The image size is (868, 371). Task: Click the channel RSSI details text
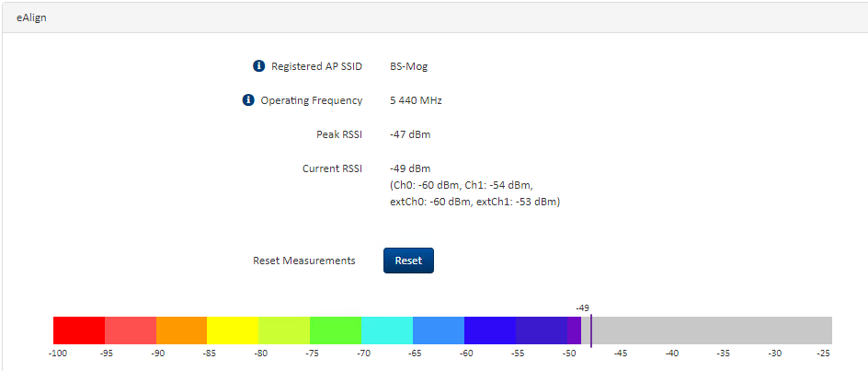(474, 193)
